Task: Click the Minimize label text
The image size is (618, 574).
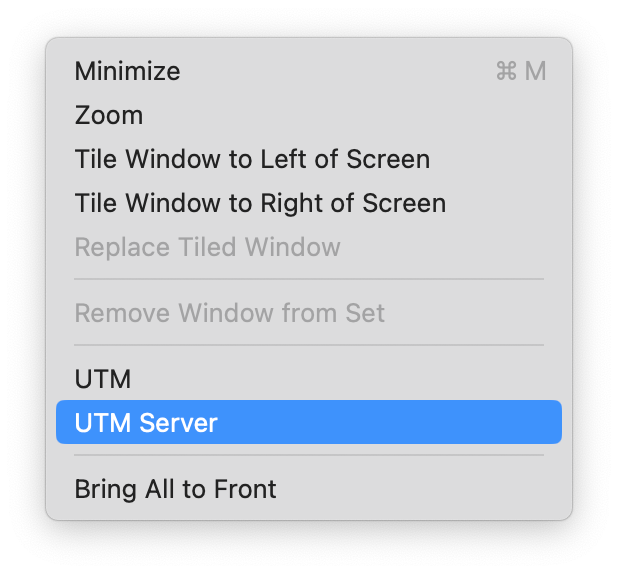Action: tap(127, 72)
